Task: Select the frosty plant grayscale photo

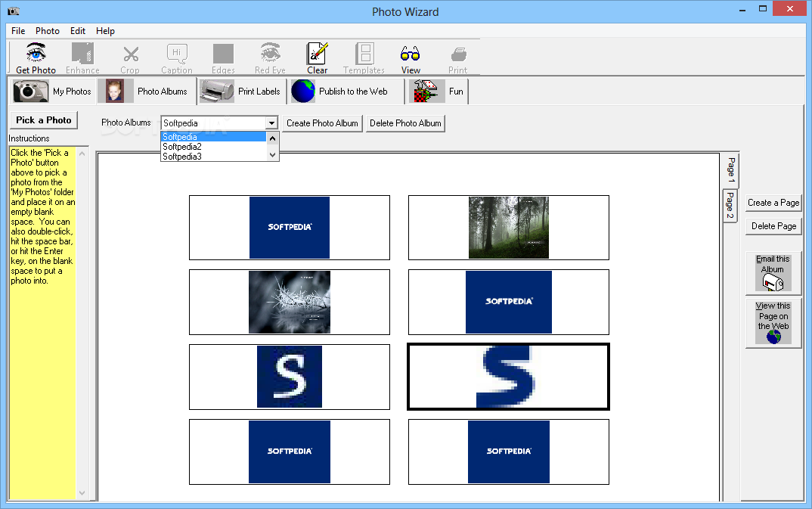Action: pos(290,302)
